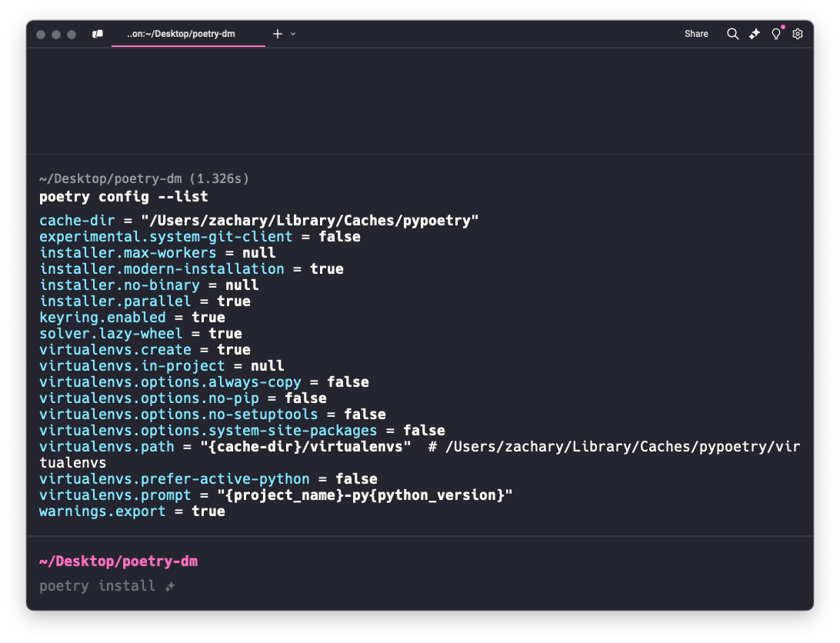The image size is (840, 643).
Task: Close the terminal window
Action: coord(41,35)
